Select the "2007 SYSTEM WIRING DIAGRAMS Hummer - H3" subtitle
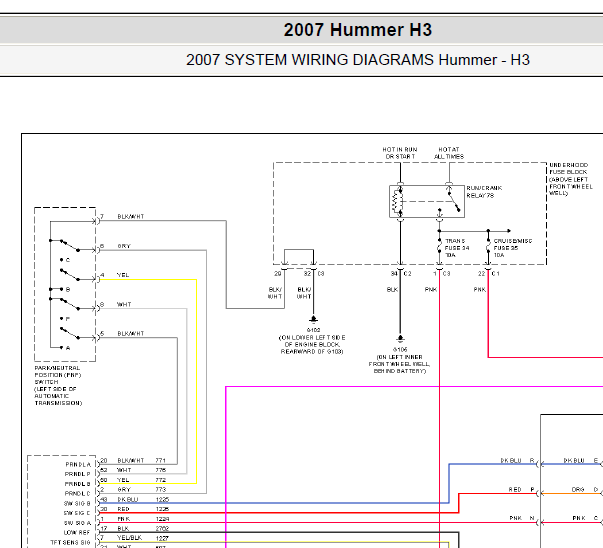603x548 pixels. [x=358, y=60]
